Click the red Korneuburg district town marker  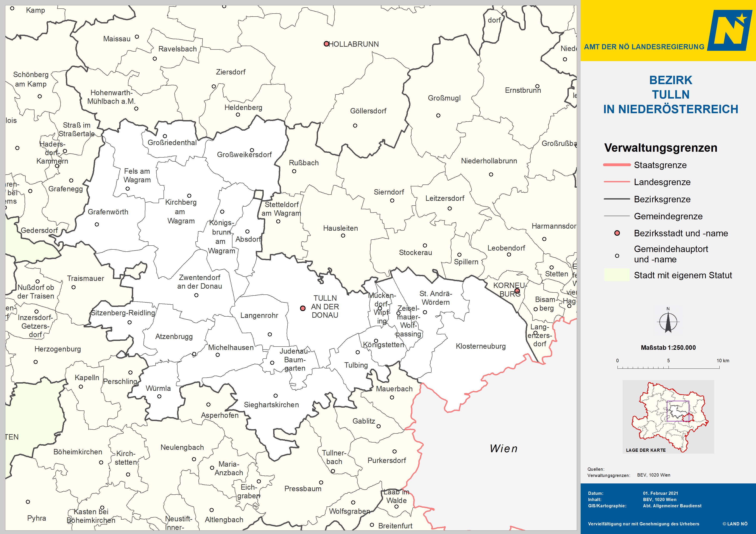(x=517, y=291)
